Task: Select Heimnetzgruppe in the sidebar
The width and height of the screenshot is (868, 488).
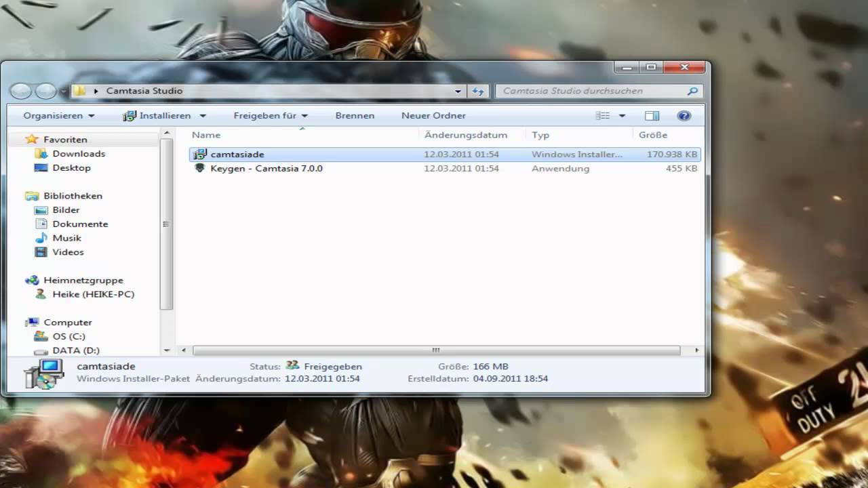Action: coord(83,280)
